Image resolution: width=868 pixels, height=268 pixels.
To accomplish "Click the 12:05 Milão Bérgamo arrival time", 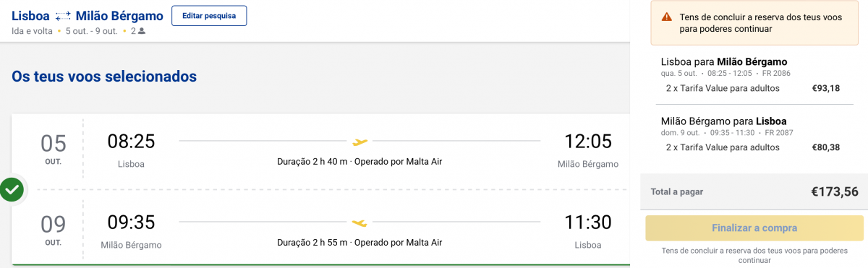I will click(588, 142).
